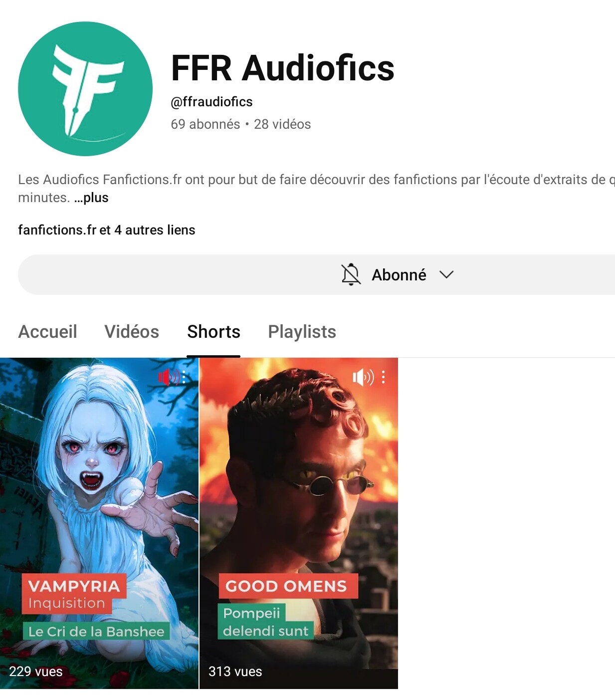Screen dimensions: 615x700
Task: Open three-dot menu on Good Omens short
Action: tap(383, 377)
